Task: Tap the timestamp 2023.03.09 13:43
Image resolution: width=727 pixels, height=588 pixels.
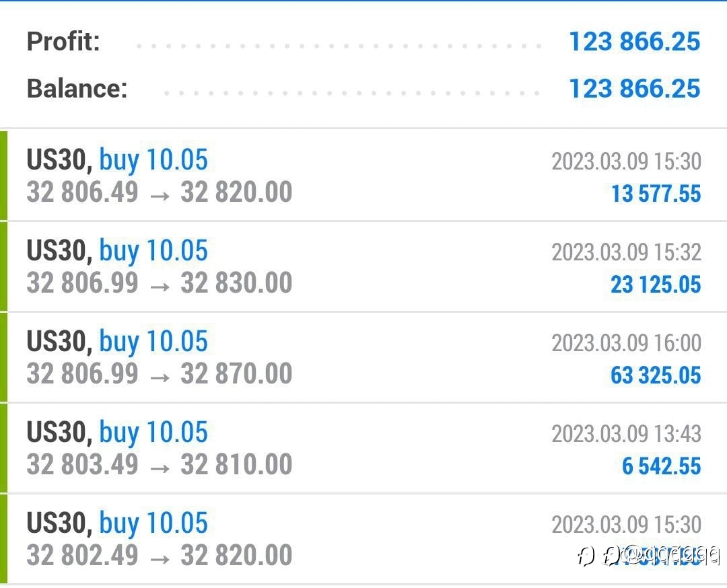Action: 627,434
